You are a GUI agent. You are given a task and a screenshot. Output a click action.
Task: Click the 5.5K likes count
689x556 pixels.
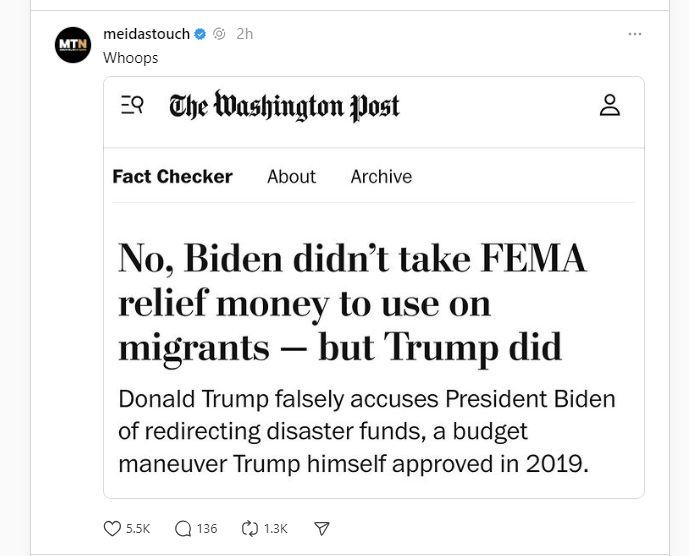(138, 528)
